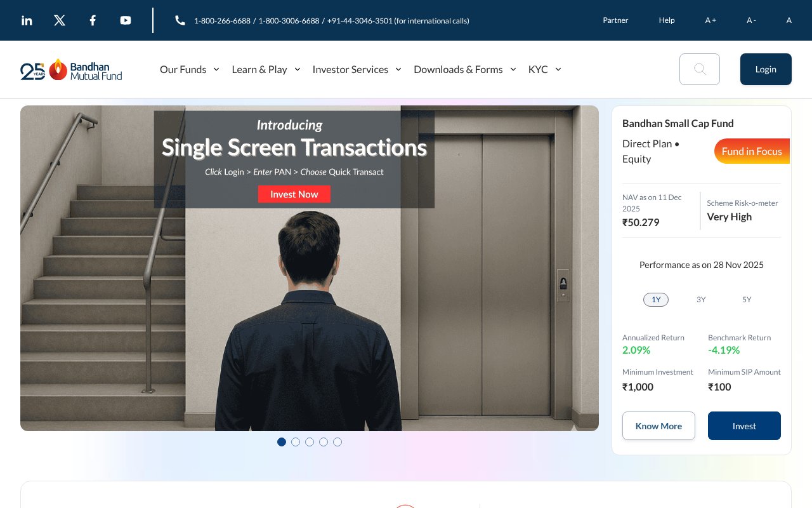812x508 pixels.
Task: Visit the Facebook page icon
Action: [93, 20]
